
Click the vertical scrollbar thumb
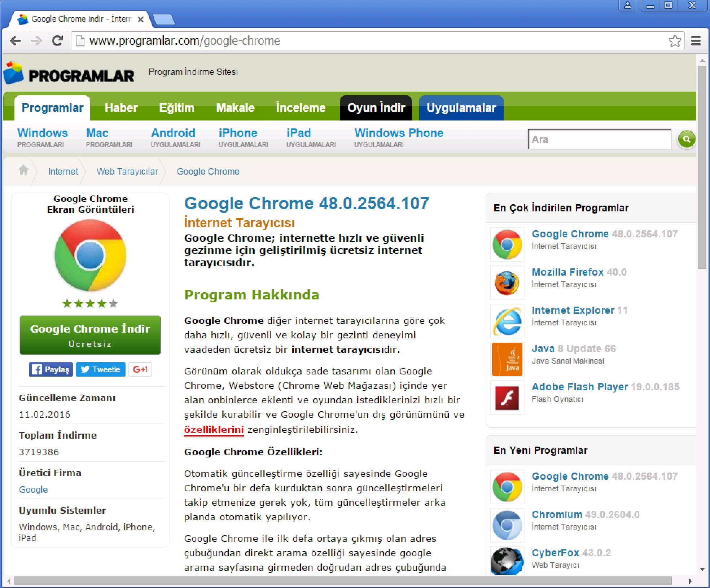click(x=702, y=167)
